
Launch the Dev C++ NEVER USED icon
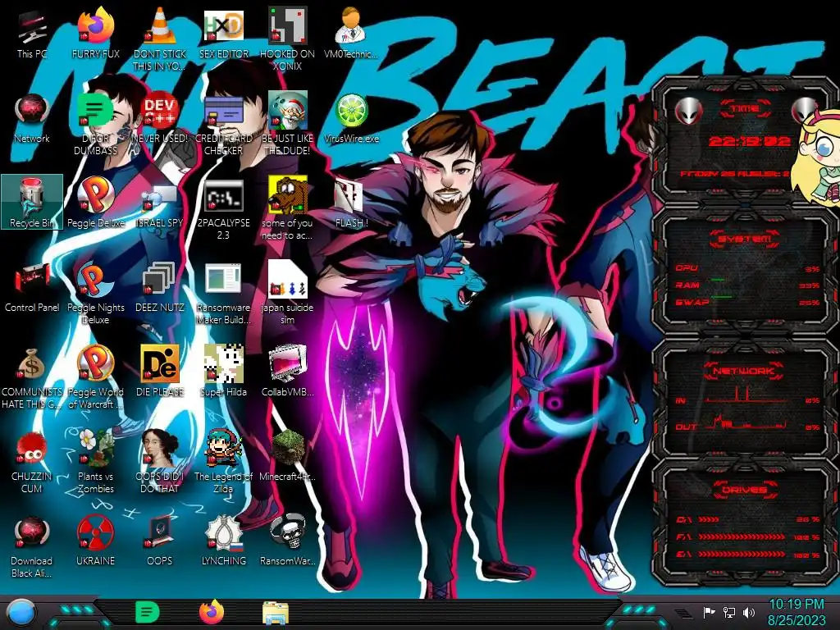(x=160, y=119)
